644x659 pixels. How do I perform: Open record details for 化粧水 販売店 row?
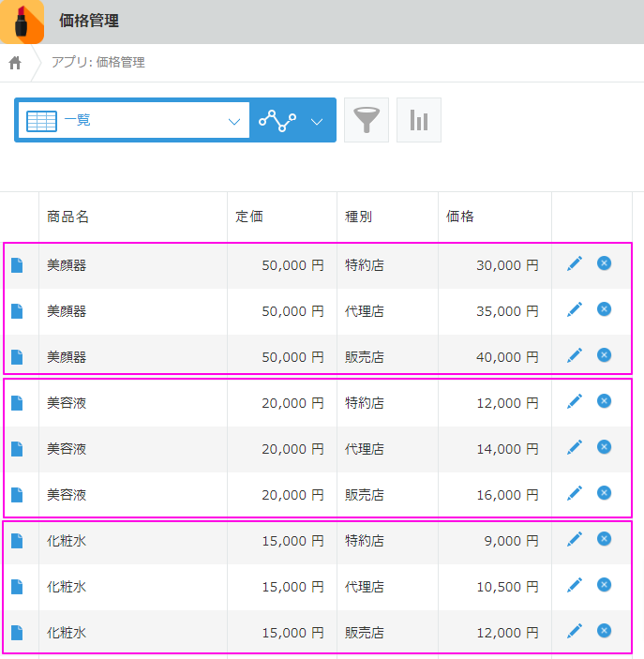coord(17,633)
